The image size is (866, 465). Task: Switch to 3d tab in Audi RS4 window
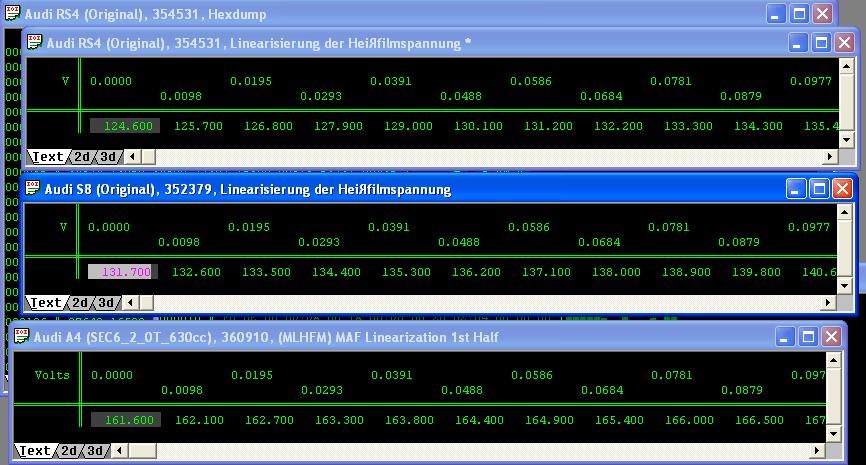point(108,157)
